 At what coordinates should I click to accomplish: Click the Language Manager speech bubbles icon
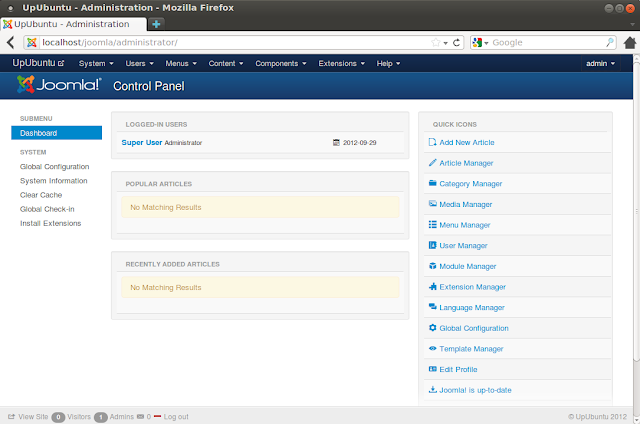433,307
